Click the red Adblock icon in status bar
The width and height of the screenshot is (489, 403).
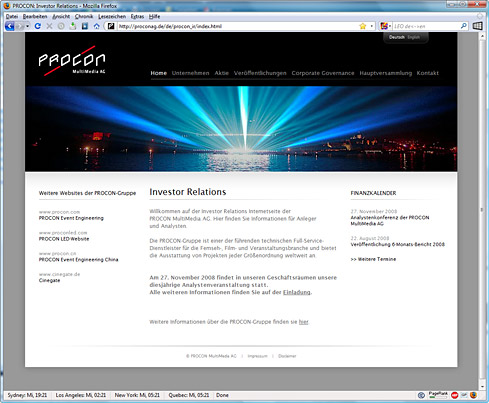454,395
